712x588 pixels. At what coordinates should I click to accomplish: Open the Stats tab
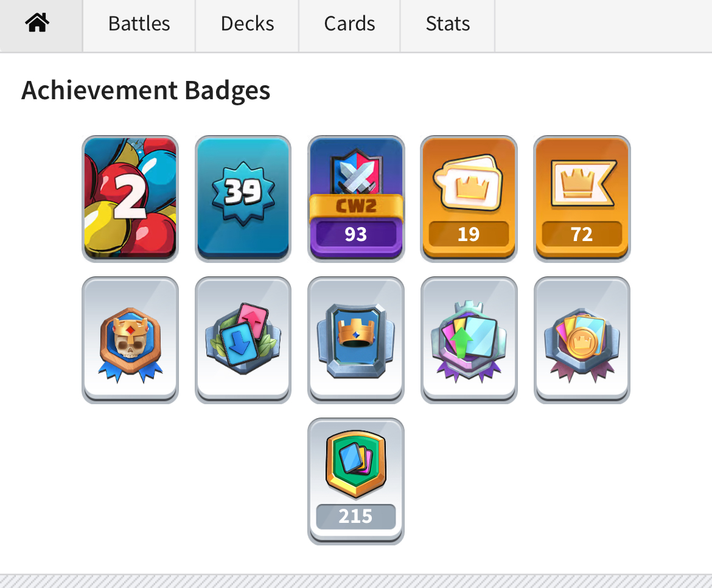(448, 24)
